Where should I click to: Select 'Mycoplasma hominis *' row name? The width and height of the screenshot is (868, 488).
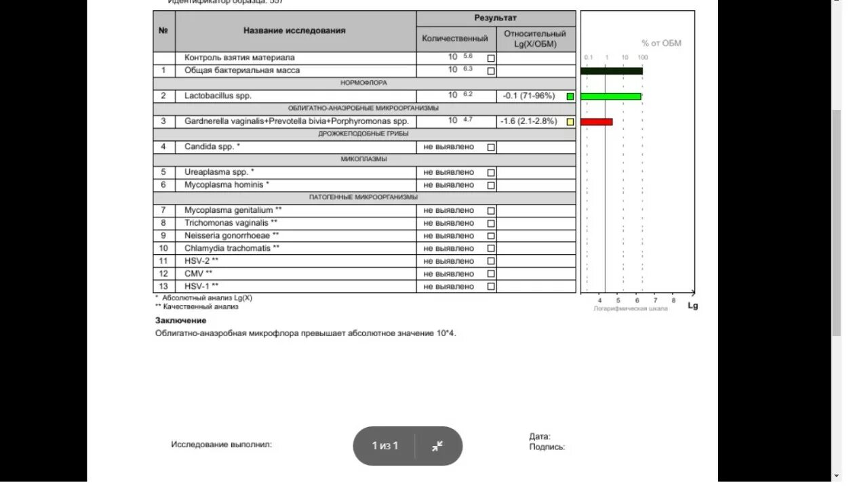click(226, 184)
